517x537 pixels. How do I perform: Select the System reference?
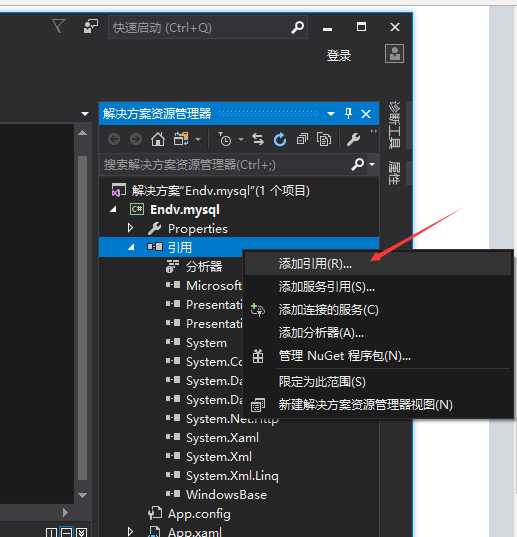click(206, 342)
